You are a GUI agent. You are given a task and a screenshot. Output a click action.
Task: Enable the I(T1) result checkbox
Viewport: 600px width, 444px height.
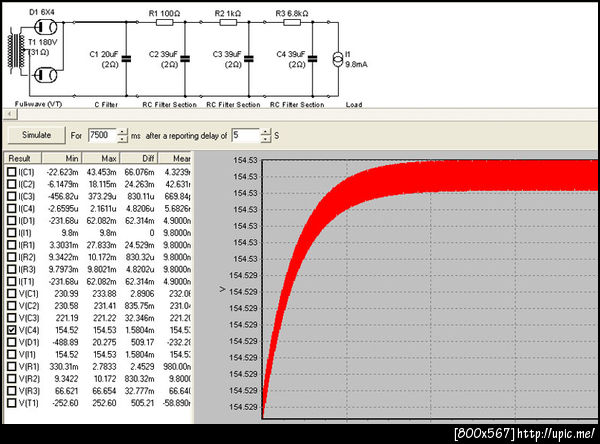pos(12,282)
